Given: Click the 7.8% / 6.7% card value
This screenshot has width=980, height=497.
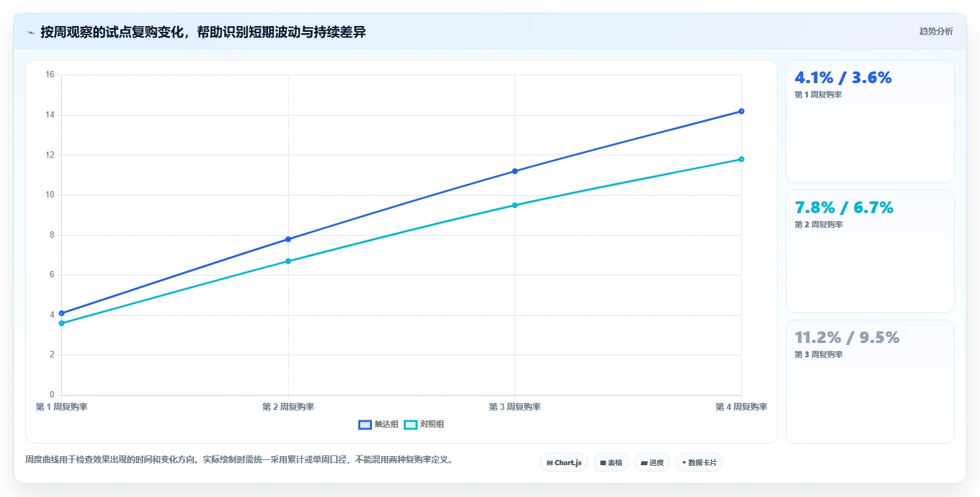Looking at the screenshot, I should pyautogui.click(x=844, y=207).
